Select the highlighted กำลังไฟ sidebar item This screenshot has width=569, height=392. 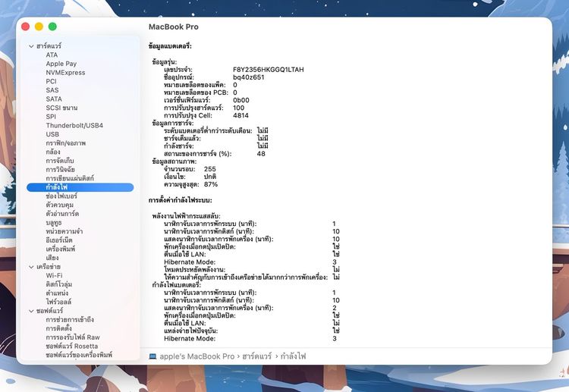pos(80,187)
